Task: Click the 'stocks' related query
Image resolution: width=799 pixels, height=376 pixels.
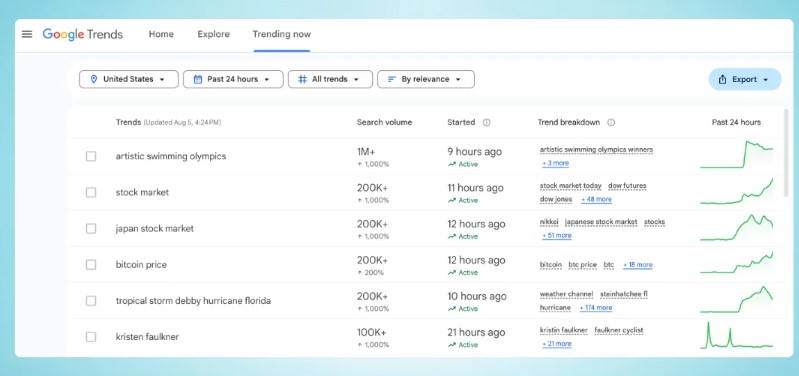Action: [654, 222]
